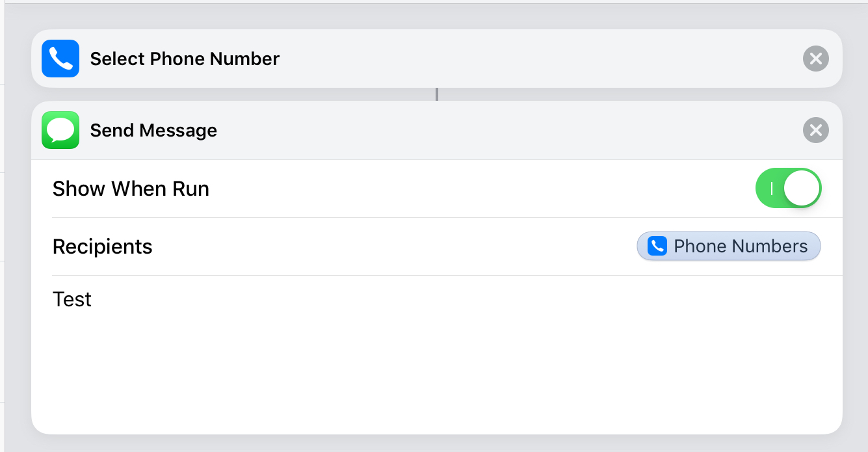Image resolution: width=868 pixels, height=452 pixels.
Task: Click the green Messages app icon
Action: (60, 130)
